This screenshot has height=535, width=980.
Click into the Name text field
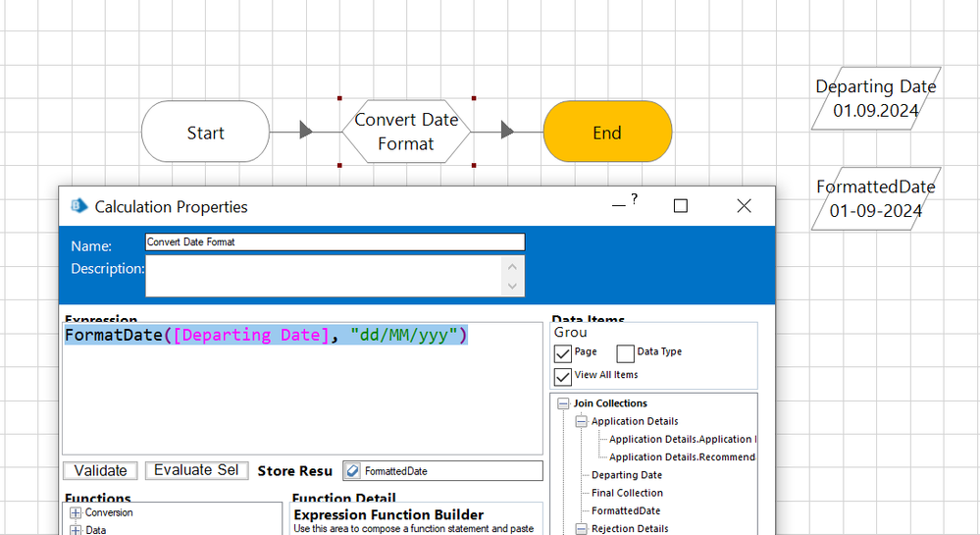point(335,241)
